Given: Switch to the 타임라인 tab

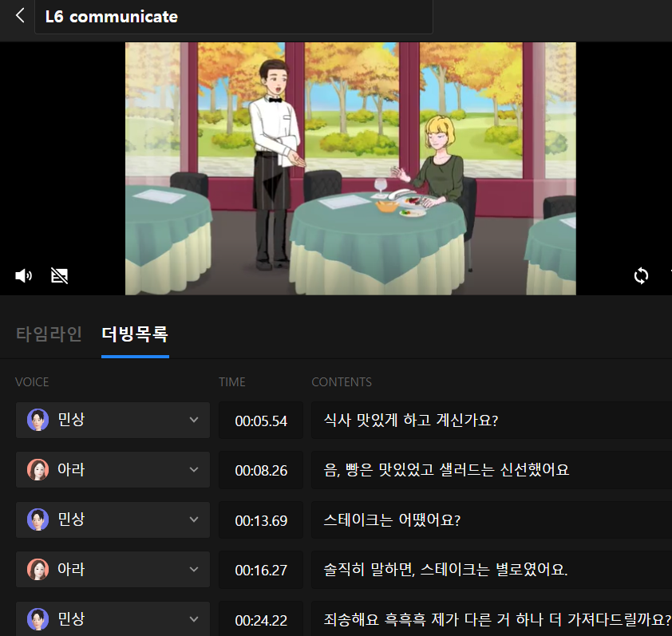Looking at the screenshot, I should tap(48, 334).
